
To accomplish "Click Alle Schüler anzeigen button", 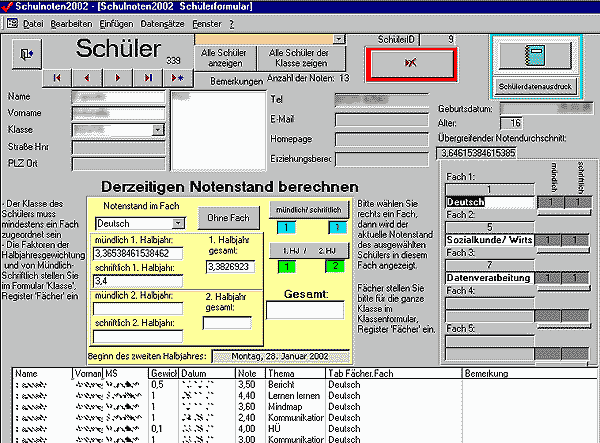I will tap(225, 55).
